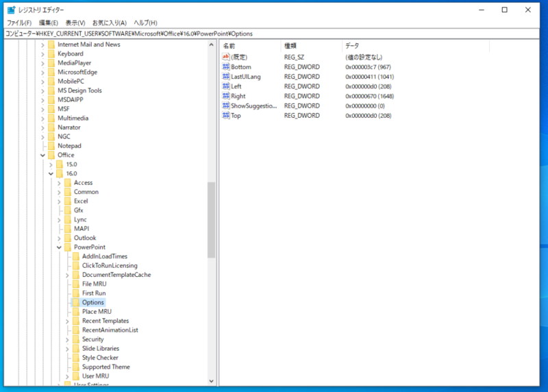This screenshot has width=548, height=392.
Task: Select the MicrosoftEdge key
Action: (77, 72)
